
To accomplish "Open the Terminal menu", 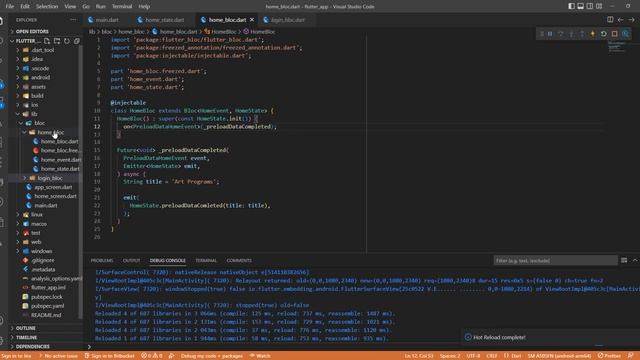I will (122, 6).
